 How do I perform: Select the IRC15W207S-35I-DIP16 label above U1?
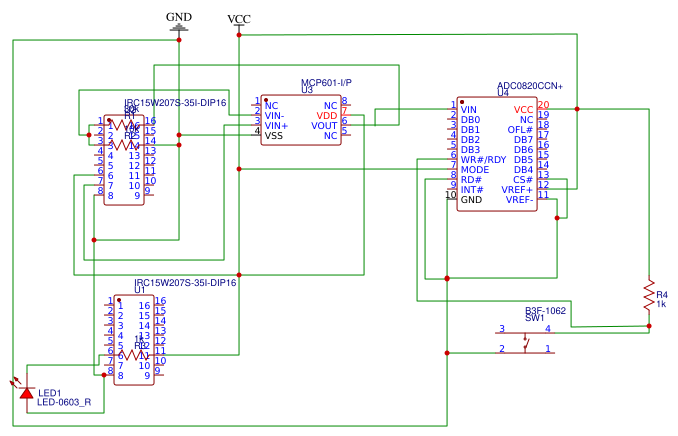click(185, 282)
